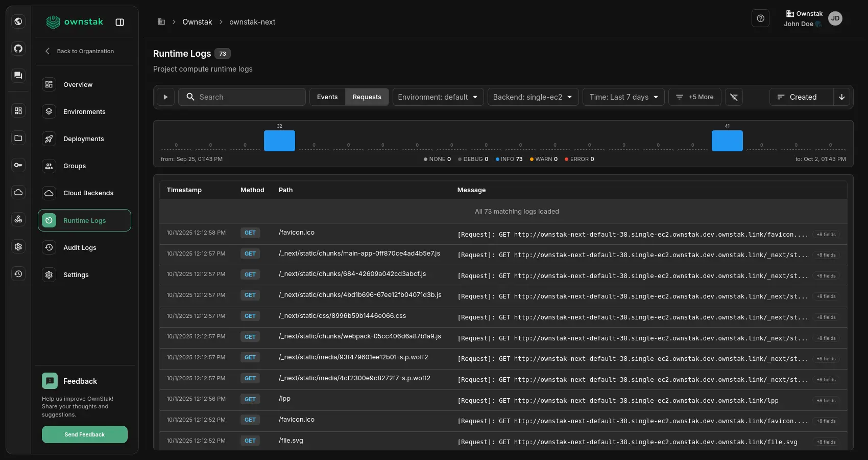Click the clear filters icon
This screenshot has width=868, height=460.
(x=734, y=97)
